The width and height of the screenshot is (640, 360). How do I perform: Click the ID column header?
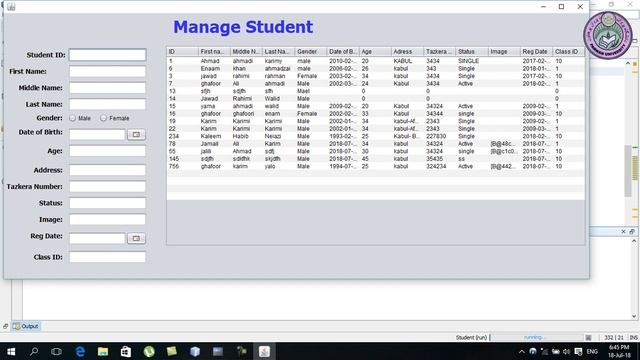click(182, 52)
